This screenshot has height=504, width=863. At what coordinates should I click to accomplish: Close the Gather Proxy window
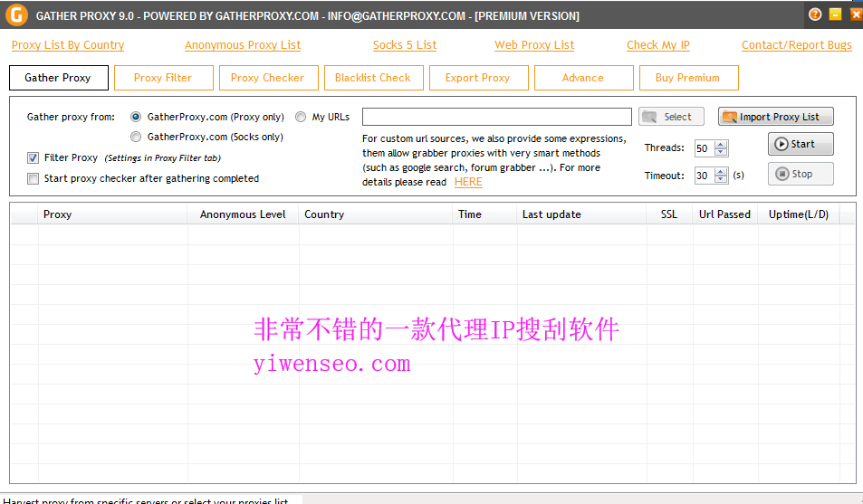pyautogui.click(x=856, y=14)
